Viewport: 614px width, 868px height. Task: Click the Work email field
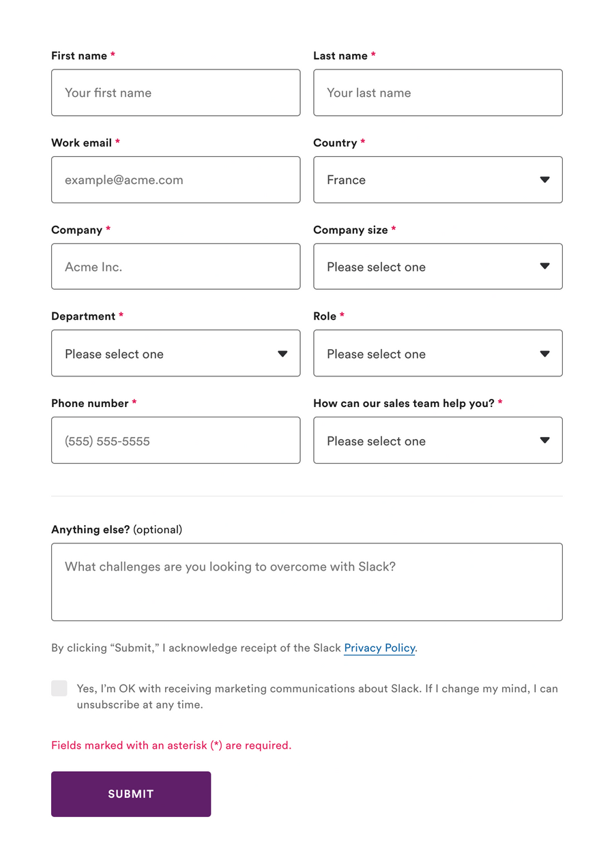click(x=175, y=179)
